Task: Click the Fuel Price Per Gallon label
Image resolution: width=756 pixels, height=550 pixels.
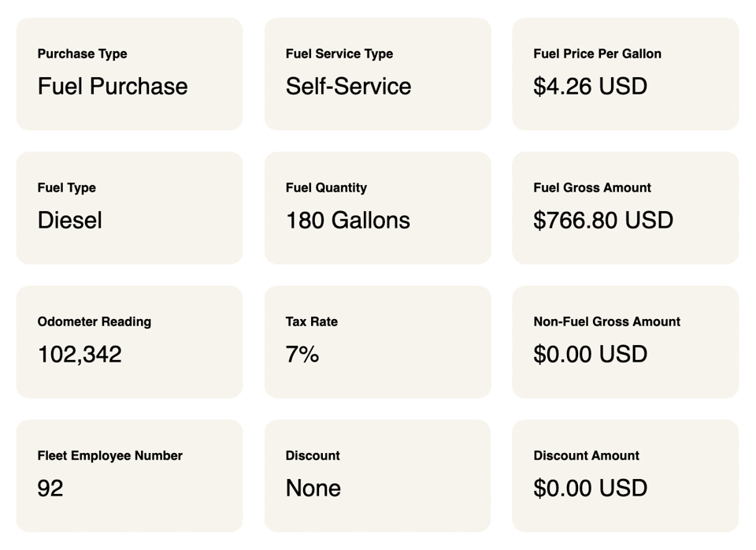Action: point(597,54)
